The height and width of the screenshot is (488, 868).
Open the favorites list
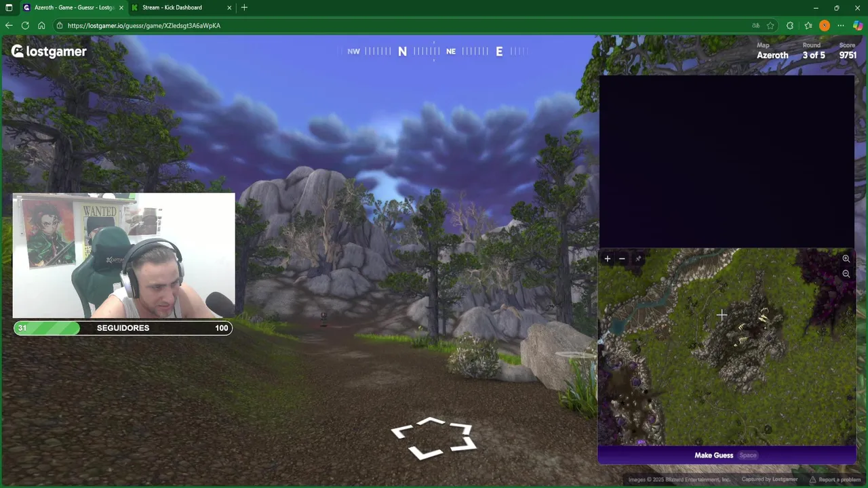pyautogui.click(x=808, y=26)
